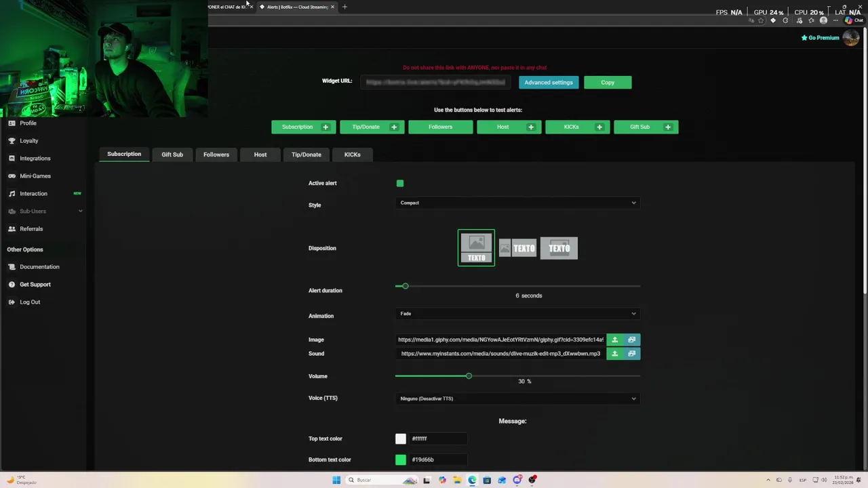This screenshot has width=868, height=488.
Task: Open Mini-Games gamepad icon in sidebar
Action: click(12, 176)
